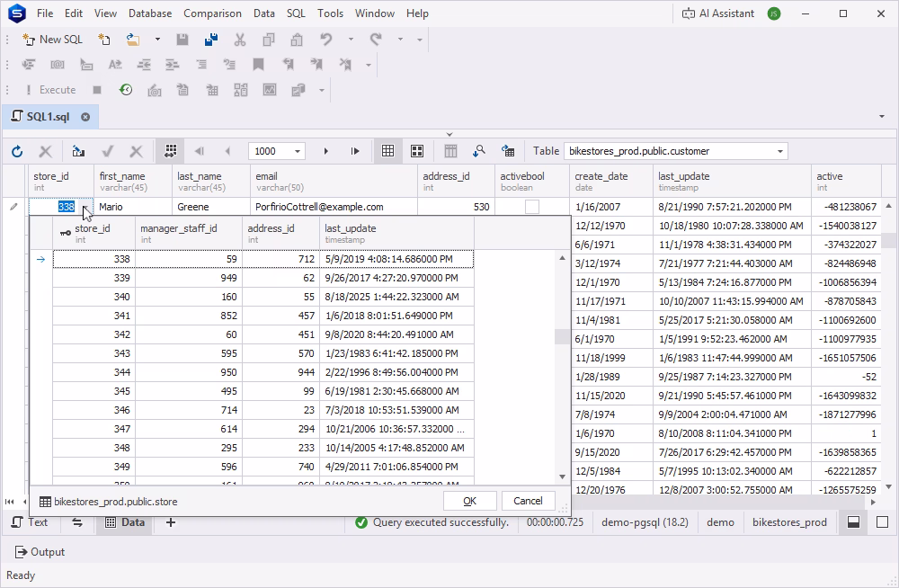
Task: Click the stop execution square icon
Action: tap(97, 90)
